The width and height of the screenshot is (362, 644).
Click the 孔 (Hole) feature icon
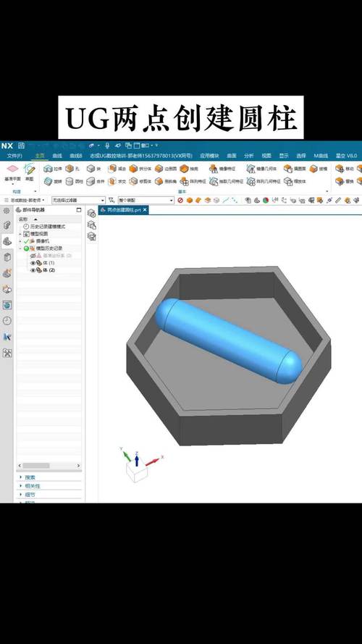[70, 169]
